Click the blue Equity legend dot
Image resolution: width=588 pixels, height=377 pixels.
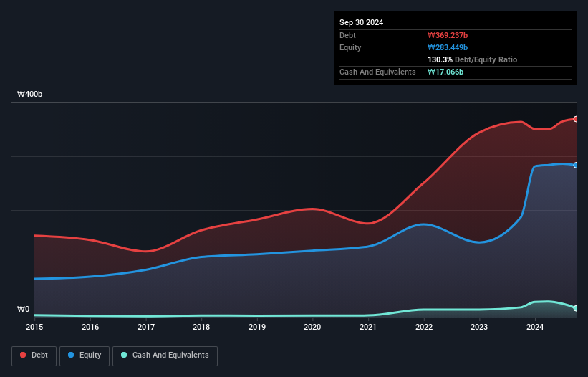pos(70,355)
